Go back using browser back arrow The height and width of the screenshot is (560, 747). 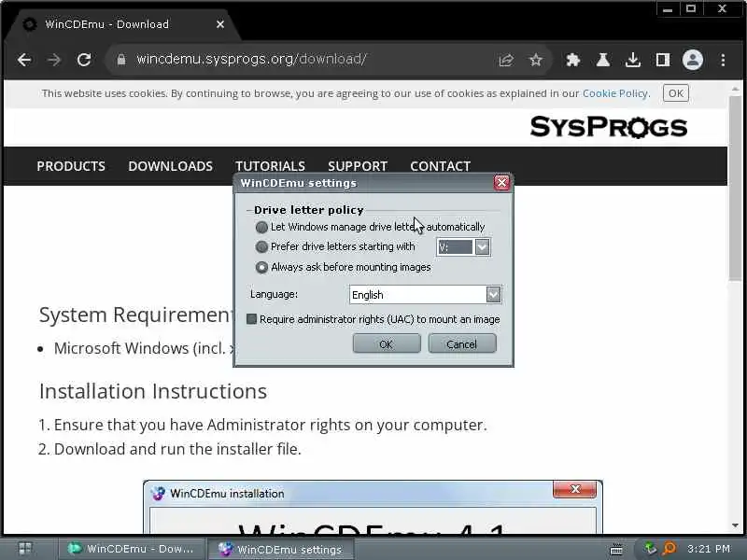click(24, 60)
